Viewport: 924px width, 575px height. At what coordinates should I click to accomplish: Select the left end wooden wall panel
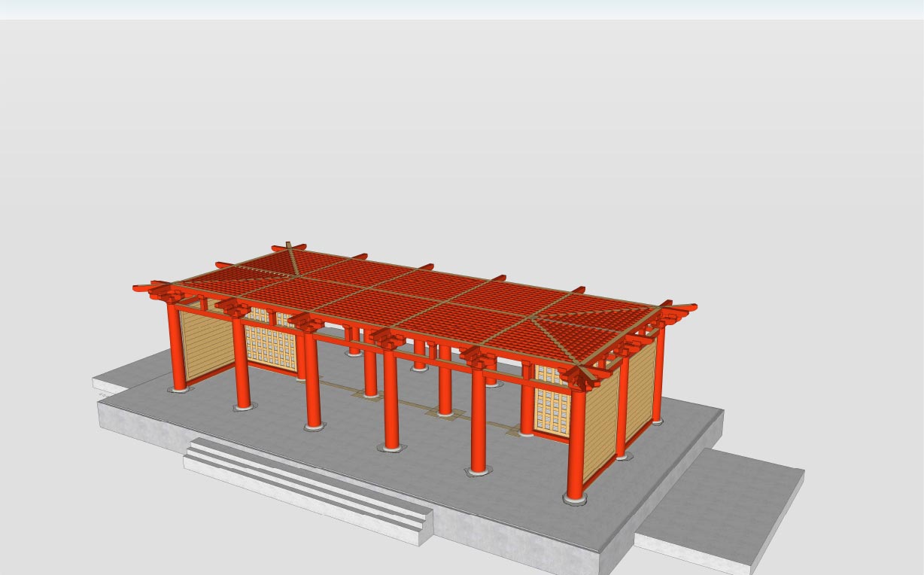tap(207, 346)
